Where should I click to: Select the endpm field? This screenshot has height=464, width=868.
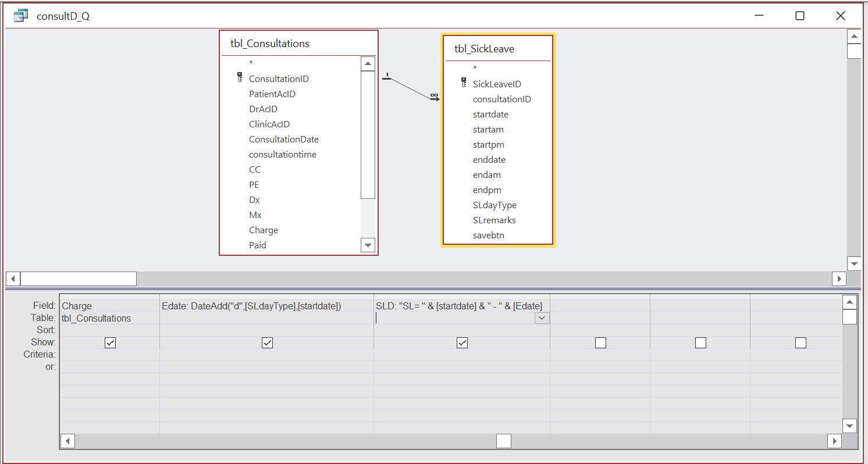click(x=486, y=190)
